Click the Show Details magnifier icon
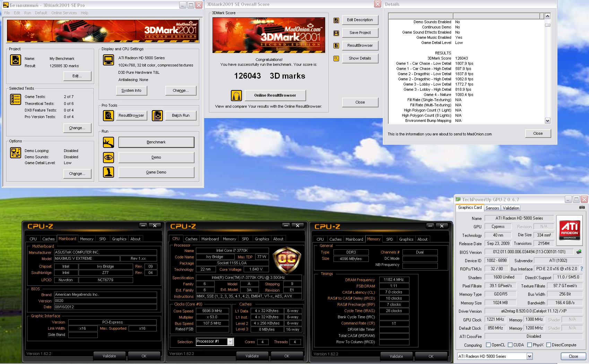This screenshot has width=589, height=364. click(336, 59)
